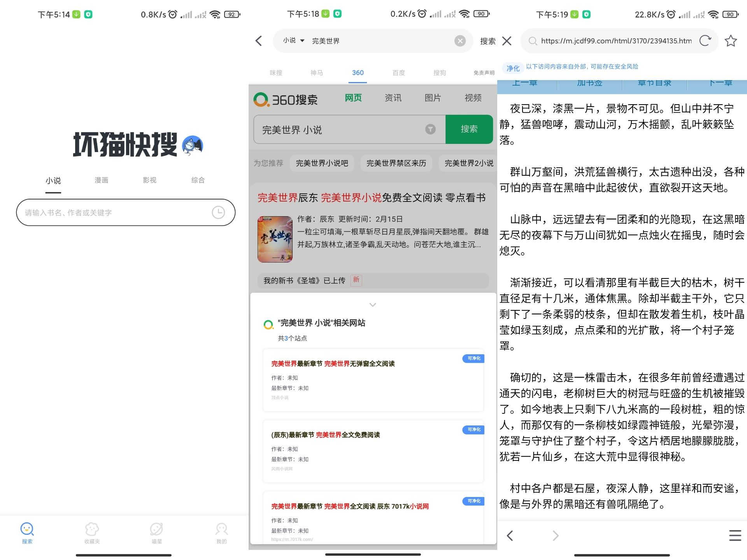
Task: Focus the 完美世界 小说 360 search box
Action: tap(349, 129)
